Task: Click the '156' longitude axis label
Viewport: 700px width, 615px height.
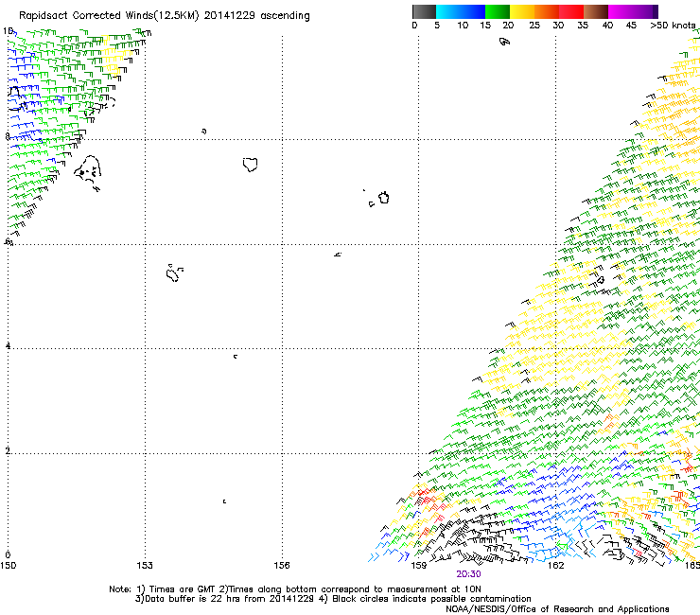Action: click(x=282, y=566)
